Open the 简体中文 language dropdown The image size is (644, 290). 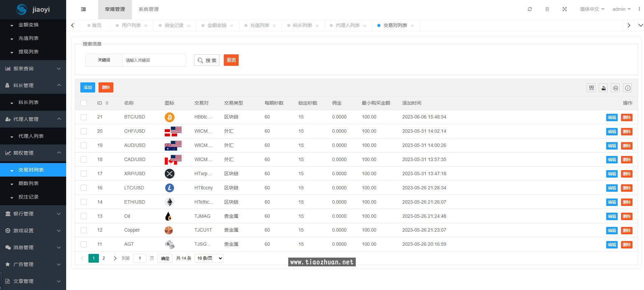[592, 9]
